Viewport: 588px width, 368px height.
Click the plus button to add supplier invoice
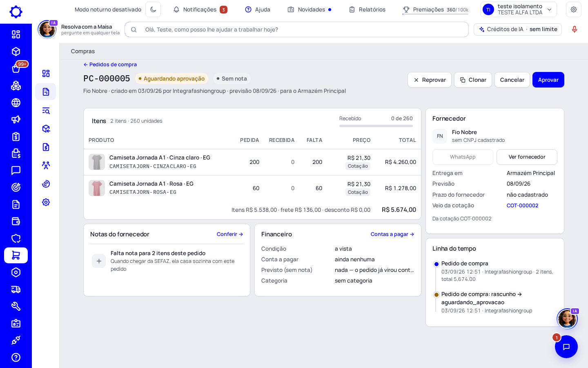[99, 261]
